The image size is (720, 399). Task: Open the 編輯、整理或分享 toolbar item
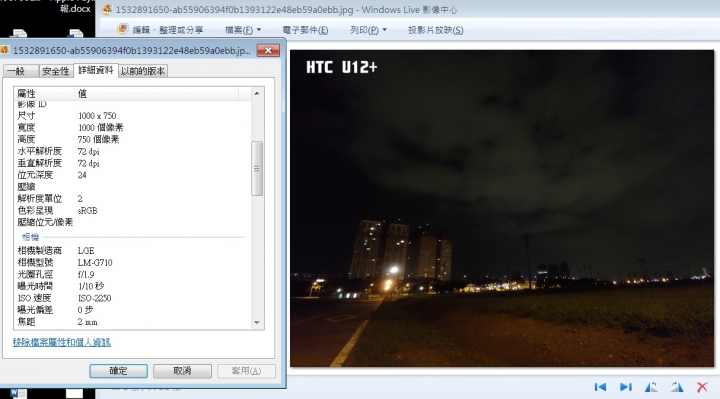coord(160,30)
